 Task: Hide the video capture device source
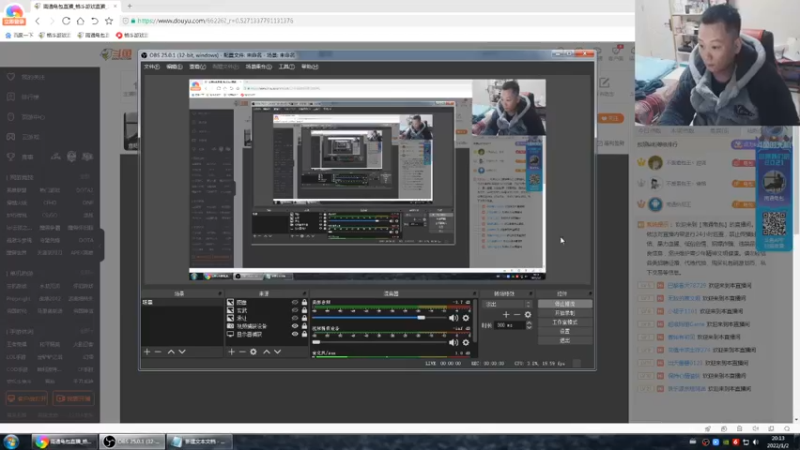pyautogui.click(x=294, y=326)
